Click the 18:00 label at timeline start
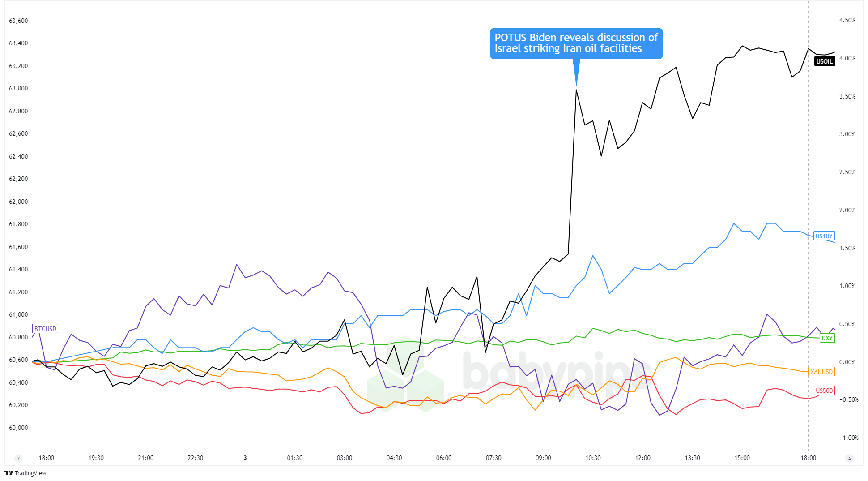868x481 pixels. (47, 458)
